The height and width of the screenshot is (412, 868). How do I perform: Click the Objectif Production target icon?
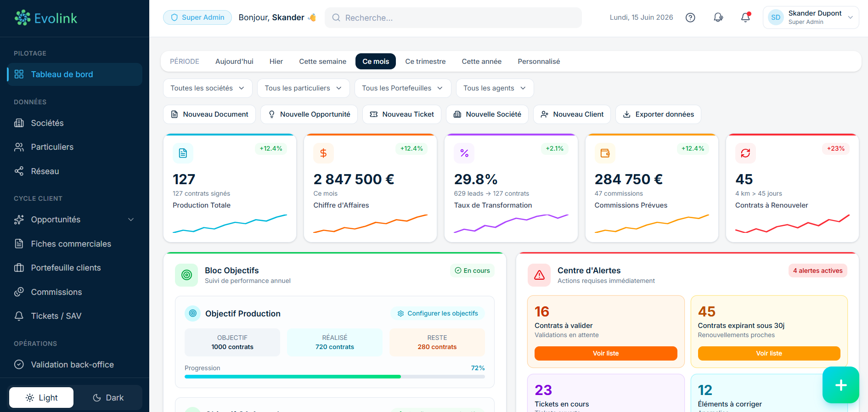[193, 313]
